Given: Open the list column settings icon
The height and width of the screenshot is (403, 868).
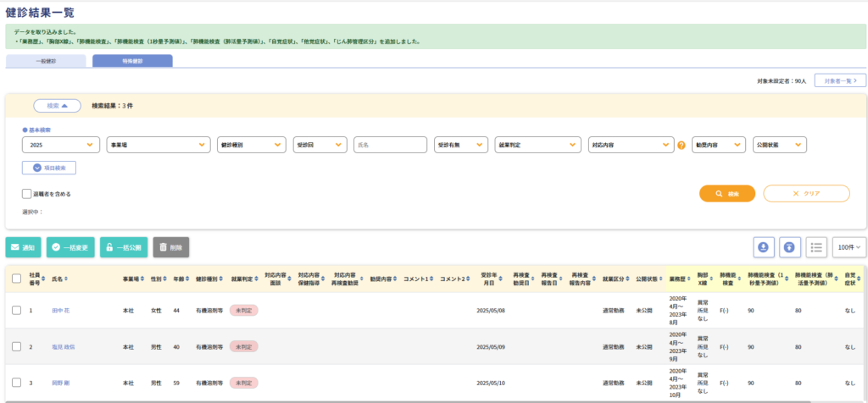Looking at the screenshot, I should pyautogui.click(x=816, y=246).
